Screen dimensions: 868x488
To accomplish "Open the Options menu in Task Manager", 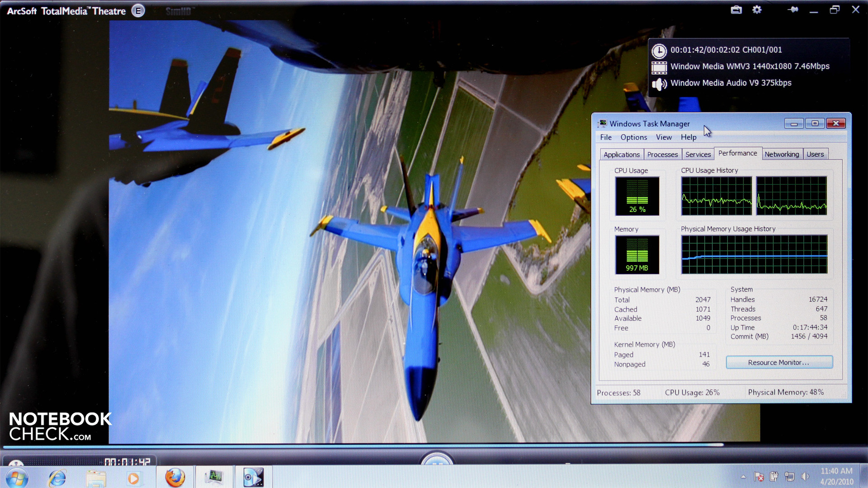I will tap(633, 137).
